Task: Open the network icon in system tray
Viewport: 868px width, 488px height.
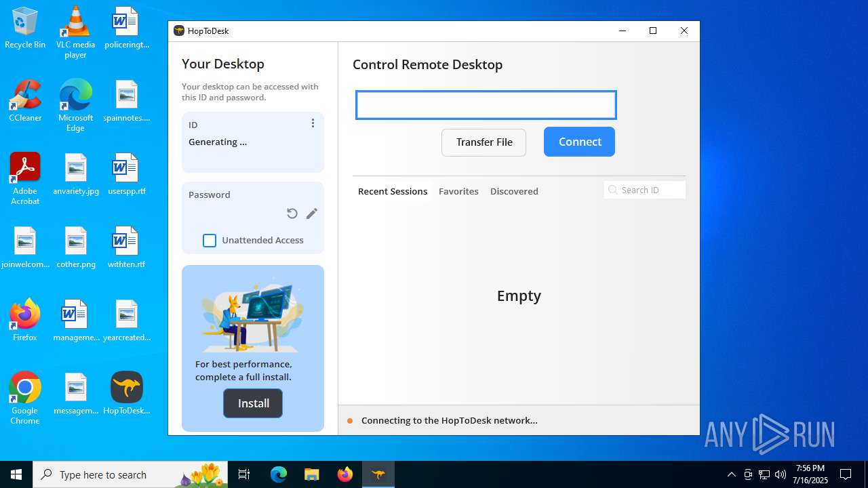Action: [764, 474]
